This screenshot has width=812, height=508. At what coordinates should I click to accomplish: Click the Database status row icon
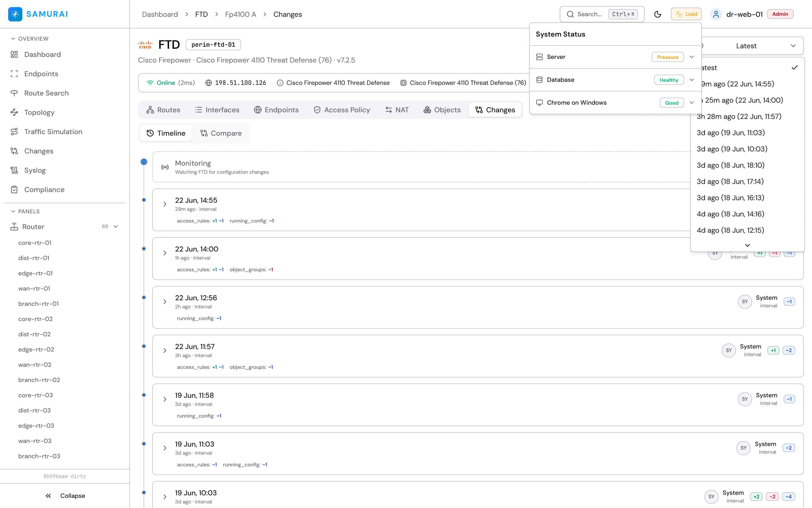(x=539, y=80)
